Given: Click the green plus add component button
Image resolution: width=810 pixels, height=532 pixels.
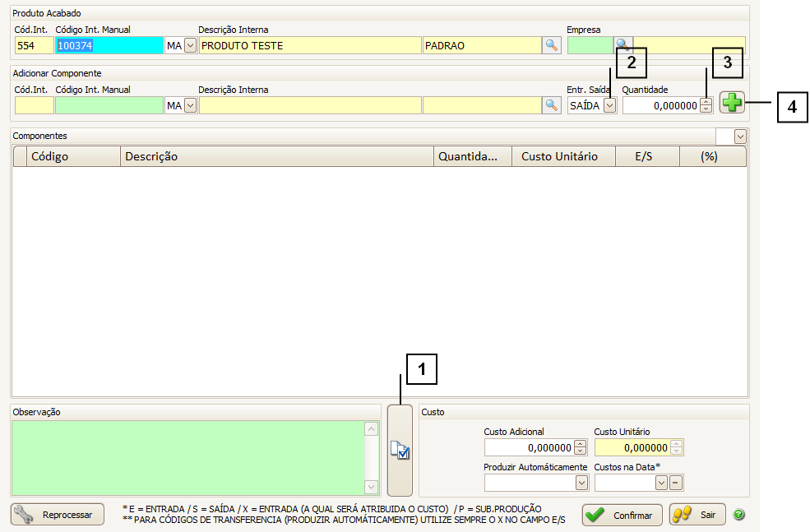Looking at the screenshot, I should point(731,103).
